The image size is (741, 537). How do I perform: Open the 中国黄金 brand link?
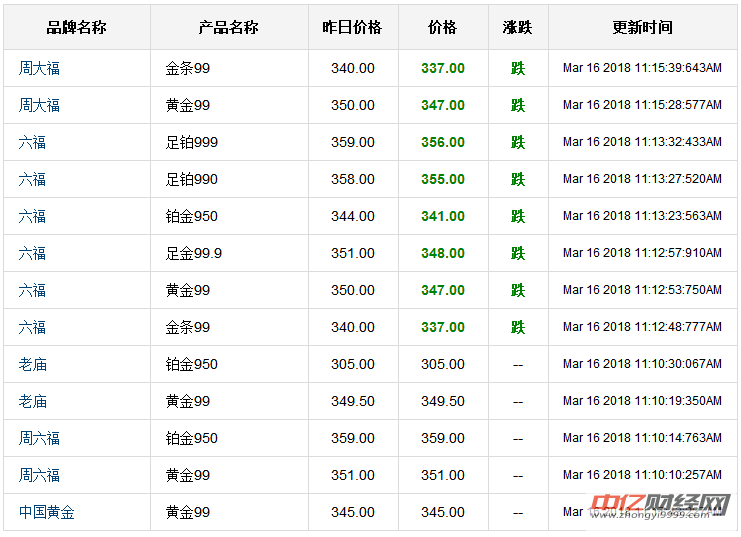46,512
